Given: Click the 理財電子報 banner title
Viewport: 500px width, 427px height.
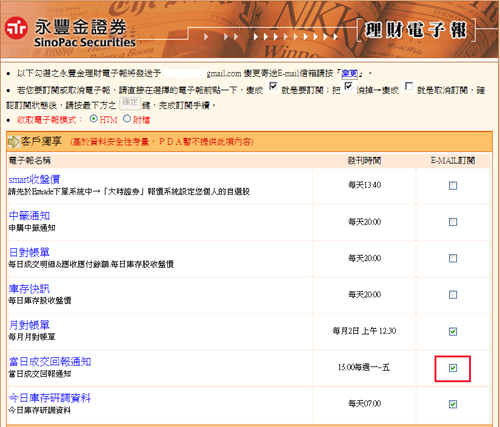Looking at the screenshot, I should point(416,30).
